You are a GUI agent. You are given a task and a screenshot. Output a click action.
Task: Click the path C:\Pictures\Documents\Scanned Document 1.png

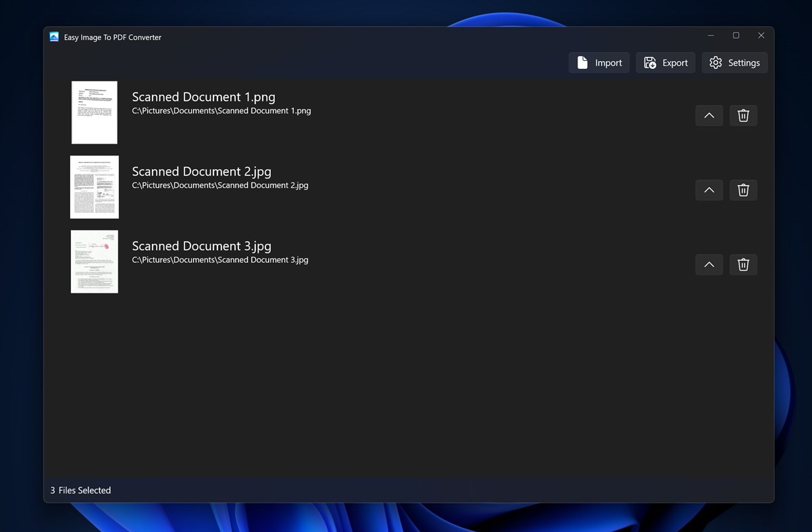(x=222, y=111)
